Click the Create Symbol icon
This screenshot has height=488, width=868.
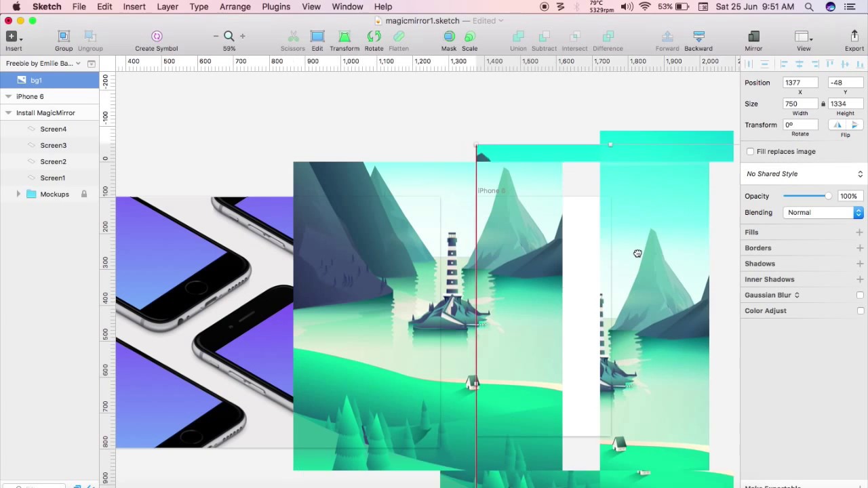157,37
